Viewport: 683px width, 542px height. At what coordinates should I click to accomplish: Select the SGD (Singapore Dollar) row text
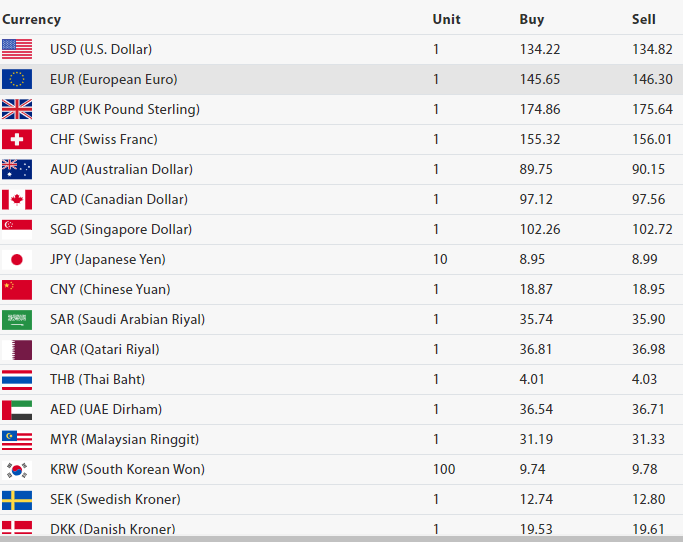120,229
